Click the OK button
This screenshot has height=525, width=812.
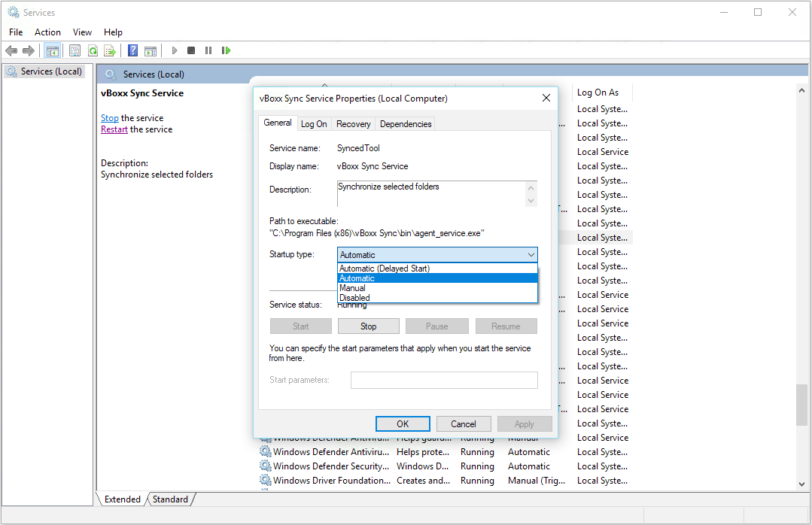(403, 424)
